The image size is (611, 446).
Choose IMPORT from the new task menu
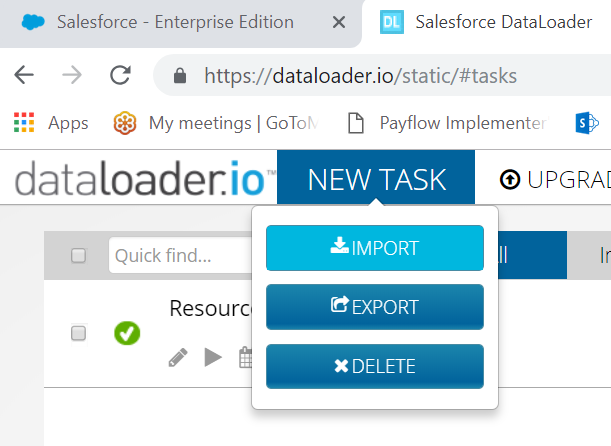pos(375,248)
